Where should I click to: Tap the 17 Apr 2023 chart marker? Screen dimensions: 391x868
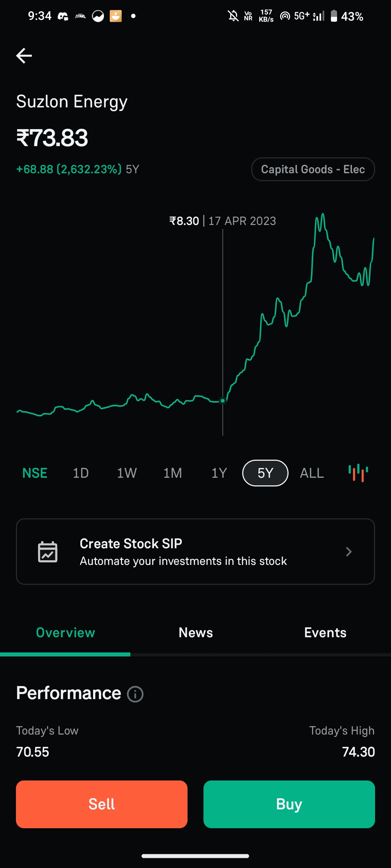tap(223, 401)
